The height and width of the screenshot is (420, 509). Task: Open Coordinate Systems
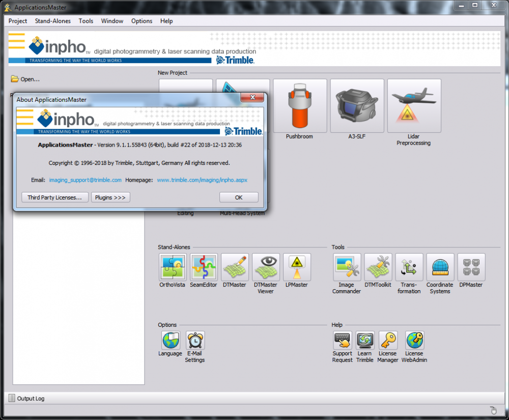click(440, 267)
